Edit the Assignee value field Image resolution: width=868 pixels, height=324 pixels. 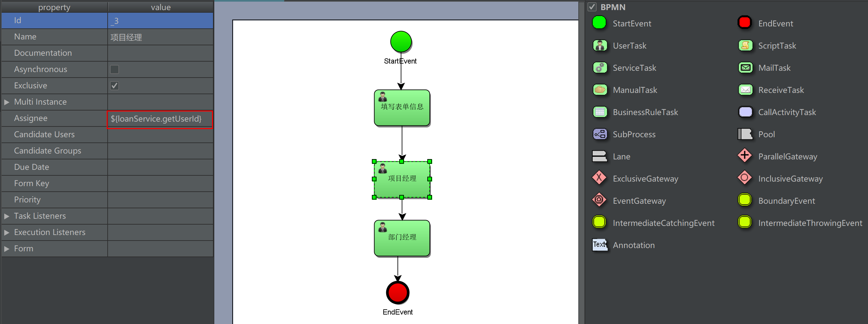(x=160, y=119)
